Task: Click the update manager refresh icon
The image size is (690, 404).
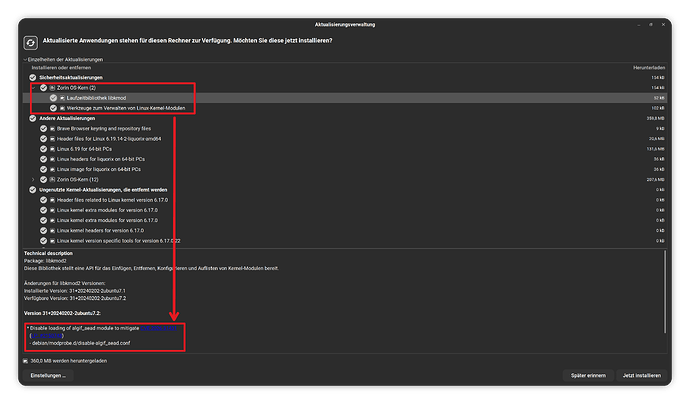Action: [30, 43]
